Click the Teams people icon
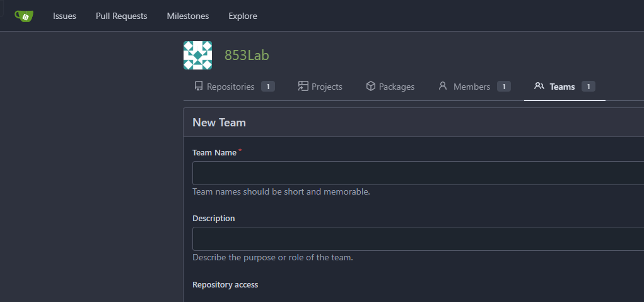The image size is (644, 302). pyautogui.click(x=539, y=86)
